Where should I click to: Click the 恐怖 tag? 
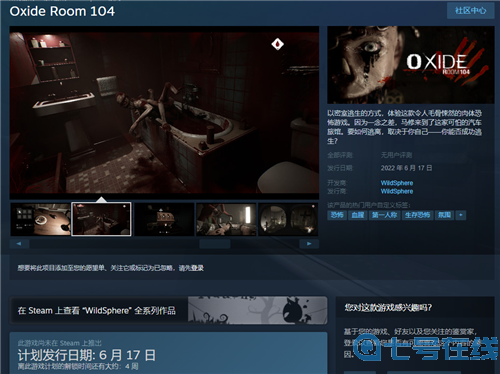337,215
